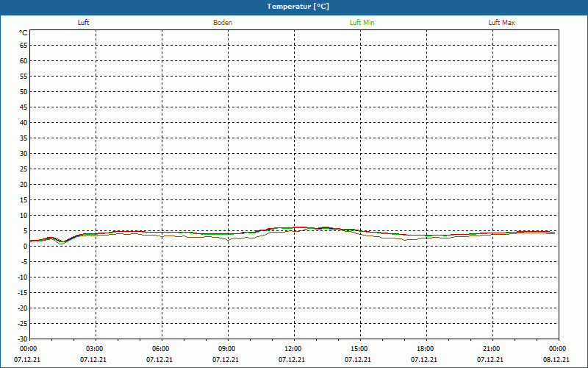Click the -30 y-axis value
Viewport: 588px width, 368px height.
[x=23, y=339]
